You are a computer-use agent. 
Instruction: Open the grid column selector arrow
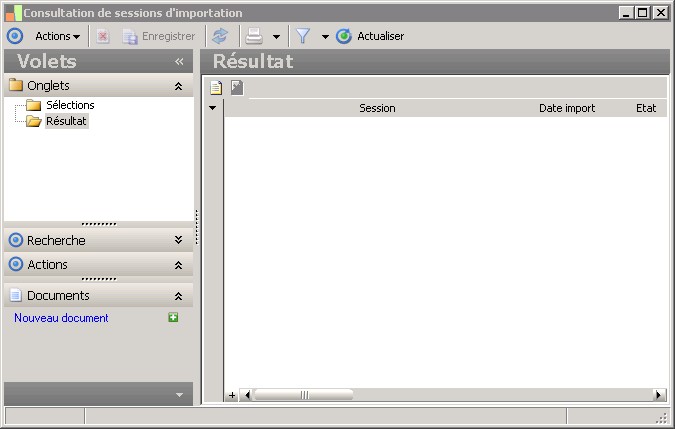click(x=213, y=108)
